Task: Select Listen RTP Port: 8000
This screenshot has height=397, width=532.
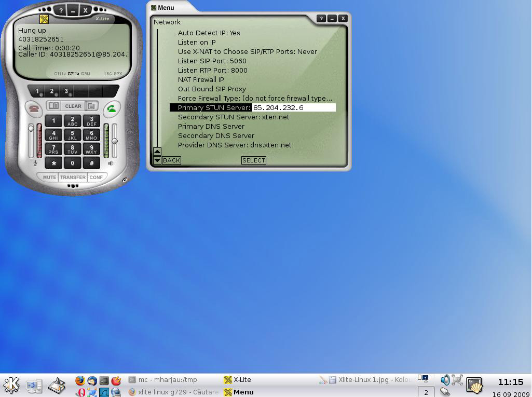Action: (x=213, y=70)
